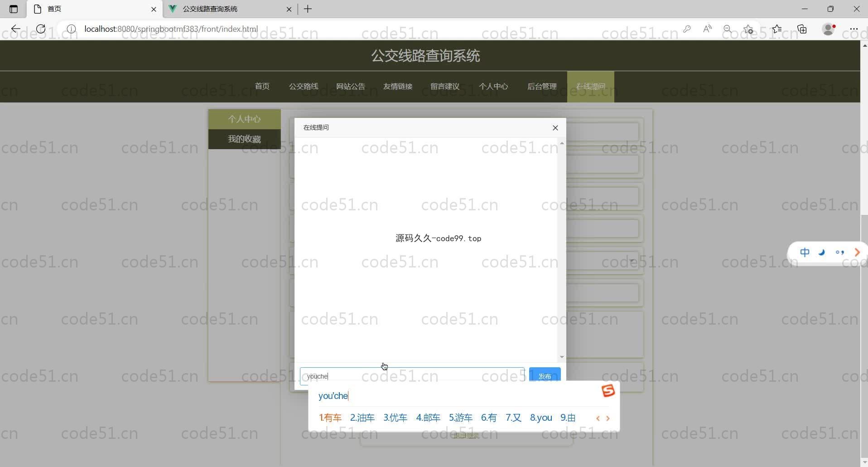Open 网站公告 in the navigation menu
The width and height of the screenshot is (868, 467).
(x=351, y=87)
